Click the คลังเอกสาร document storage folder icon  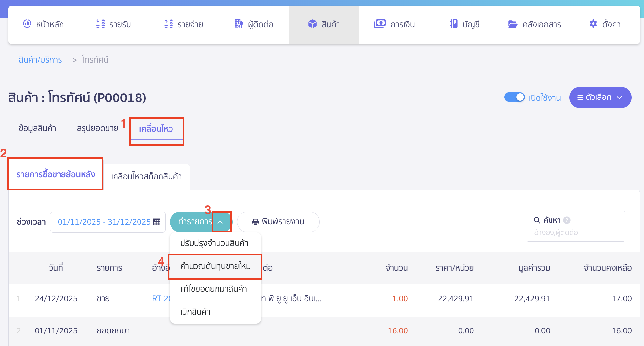click(x=513, y=24)
